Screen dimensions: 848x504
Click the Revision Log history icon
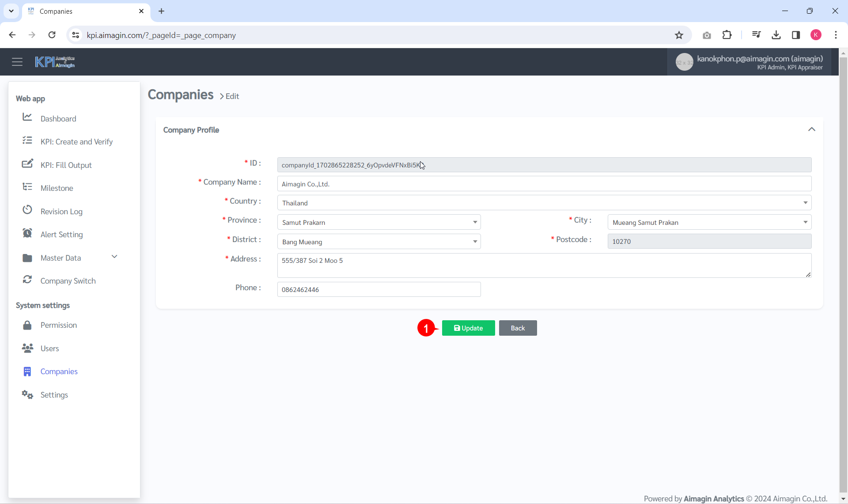coord(27,210)
